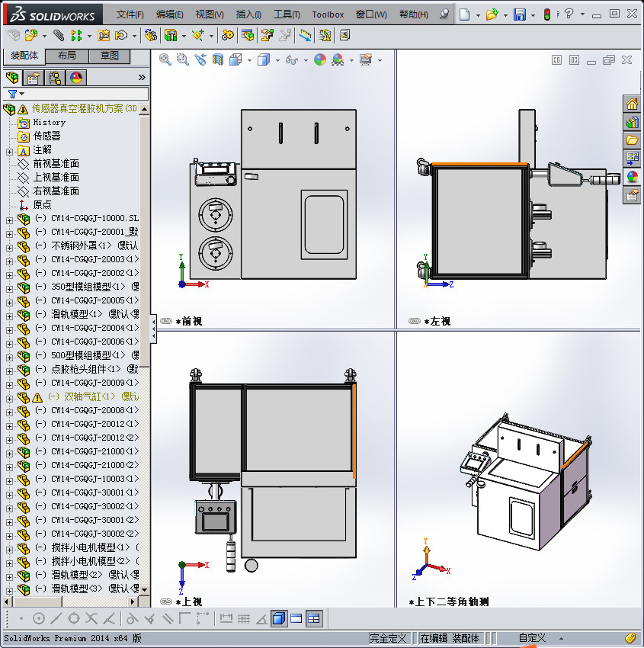Click the filter input field in the tree
The image size is (644, 648).
(x=75, y=94)
